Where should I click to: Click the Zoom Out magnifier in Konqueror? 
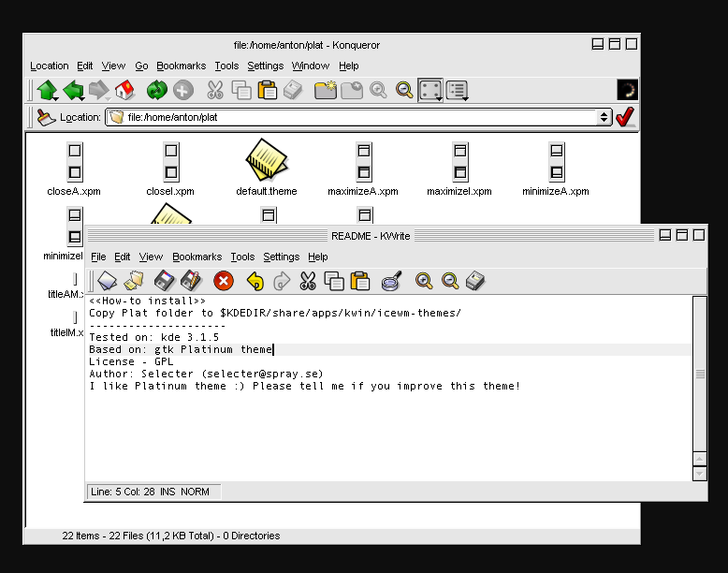pyautogui.click(x=404, y=90)
